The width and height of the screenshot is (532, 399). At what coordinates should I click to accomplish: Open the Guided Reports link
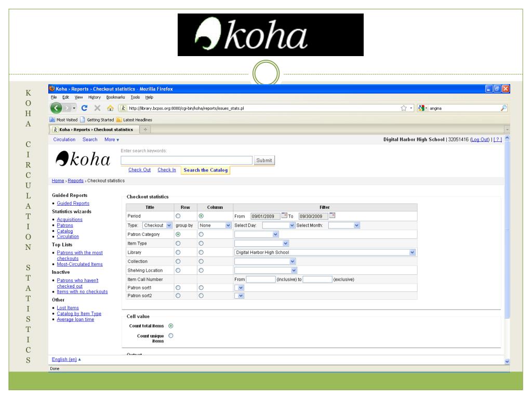(x=73, y=203)
